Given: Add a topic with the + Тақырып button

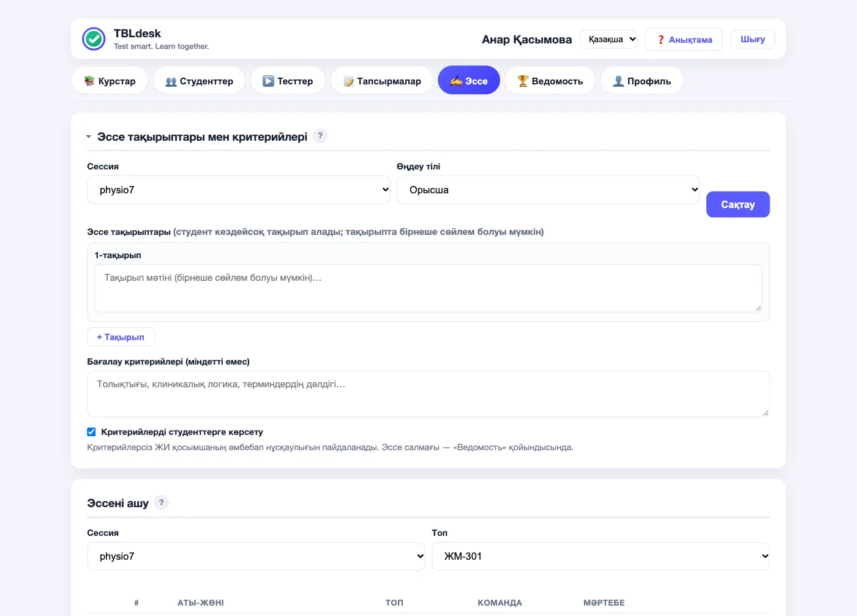Looking at the screenshot, I should click(121, 337).
